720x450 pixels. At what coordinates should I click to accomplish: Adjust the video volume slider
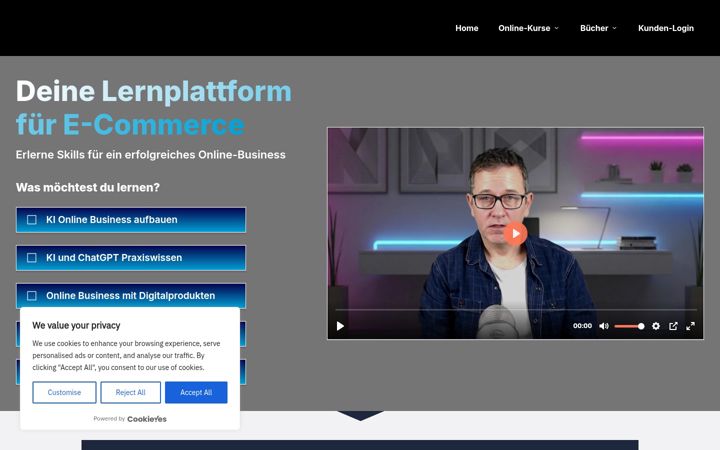(x=629, y=326)
